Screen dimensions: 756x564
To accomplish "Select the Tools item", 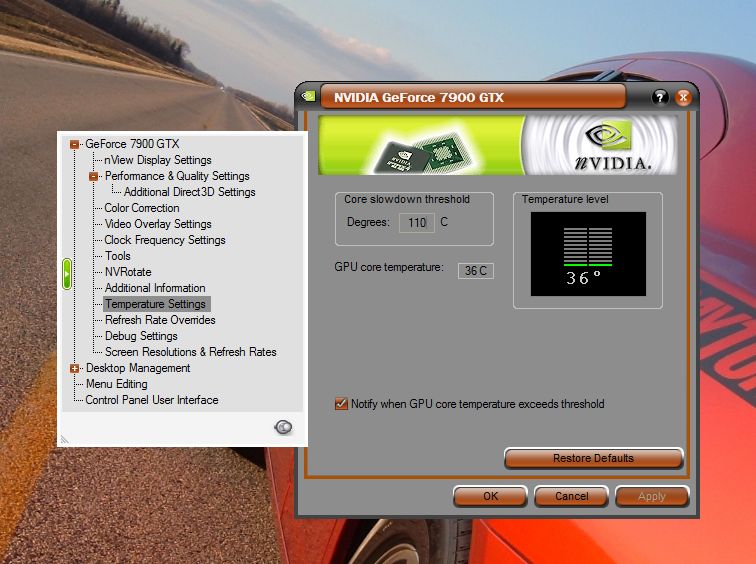I will [x=118, y=255].
